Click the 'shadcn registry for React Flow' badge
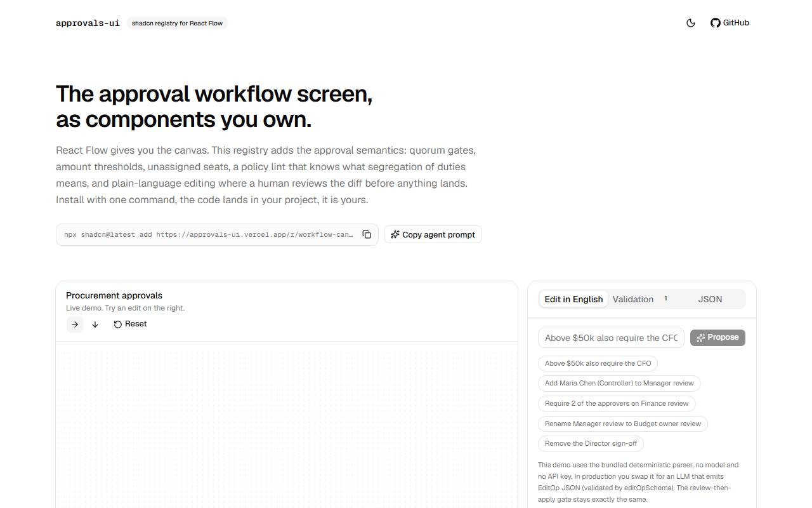812x508 pixels. coord(177,23)
